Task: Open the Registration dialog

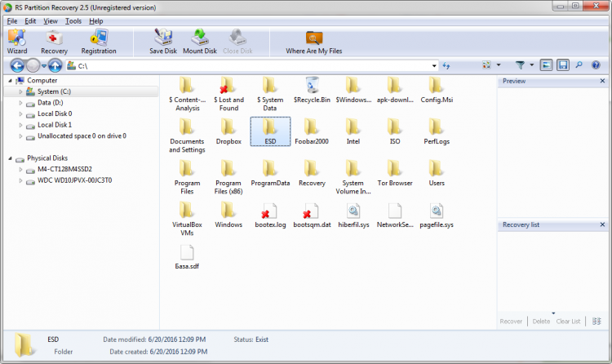Action: (x=99, y=42)
